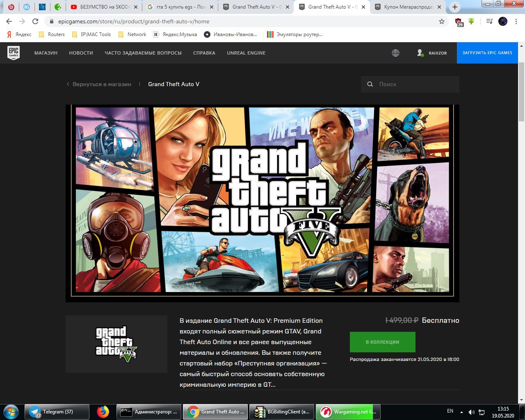Screen dimensions: 525x420
Task: Switch to the Администратор command prompt window
Action: coord(149,412)
